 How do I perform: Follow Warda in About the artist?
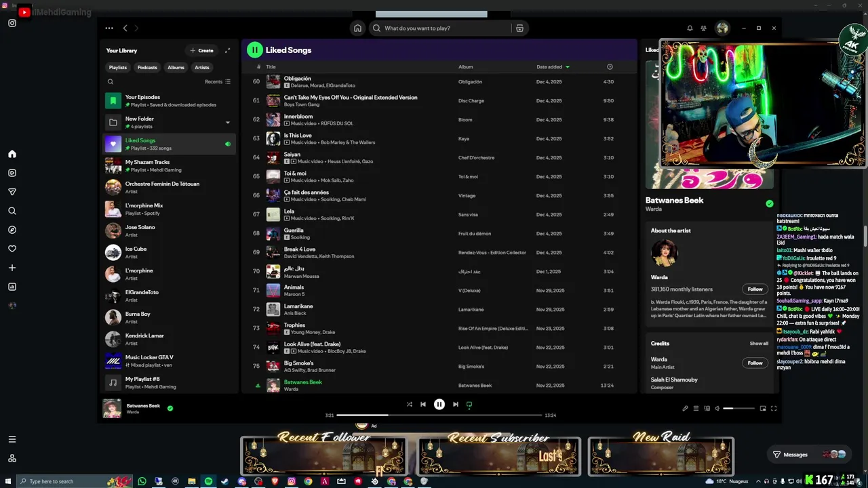coord(755,289)
